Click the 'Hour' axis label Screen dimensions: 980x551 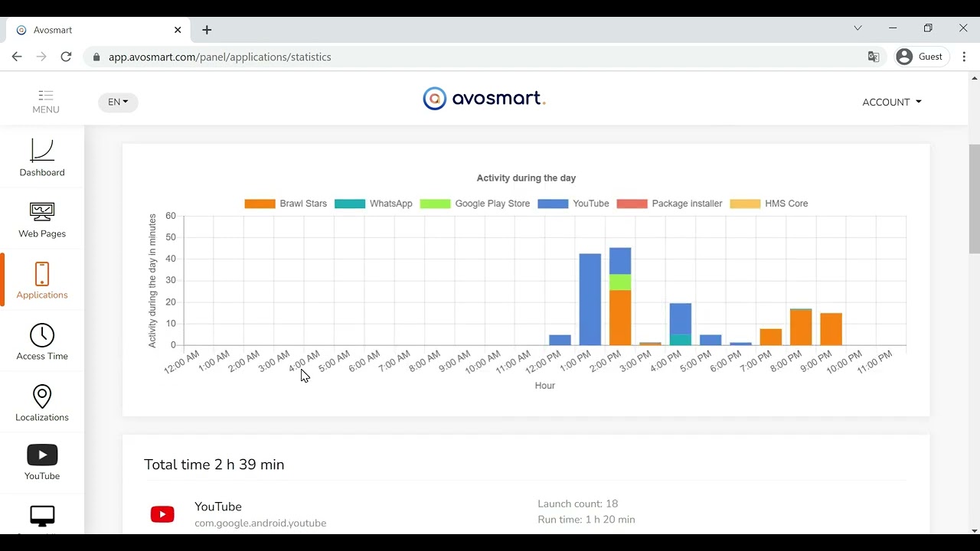[545, 386]
